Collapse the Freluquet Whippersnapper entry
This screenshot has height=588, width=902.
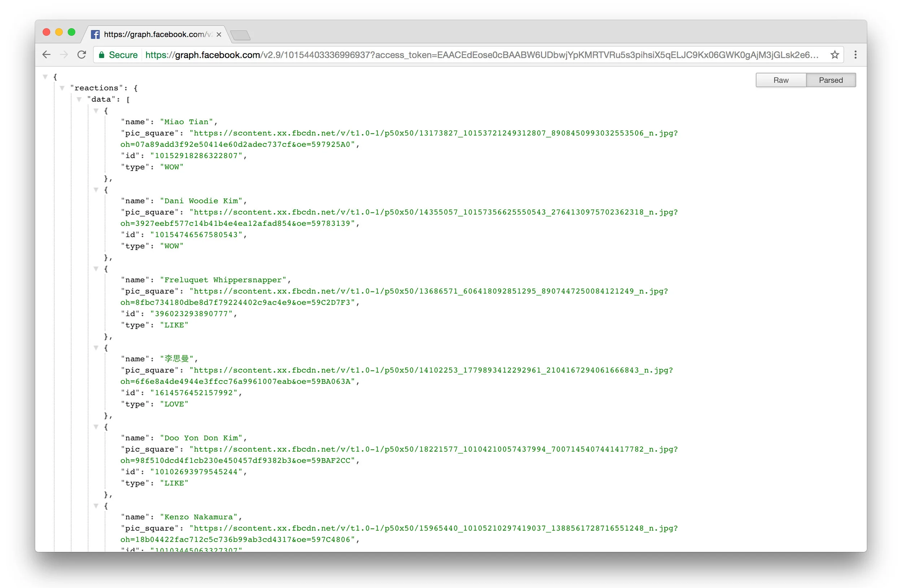pyautogui.click(x=96, y=269)
